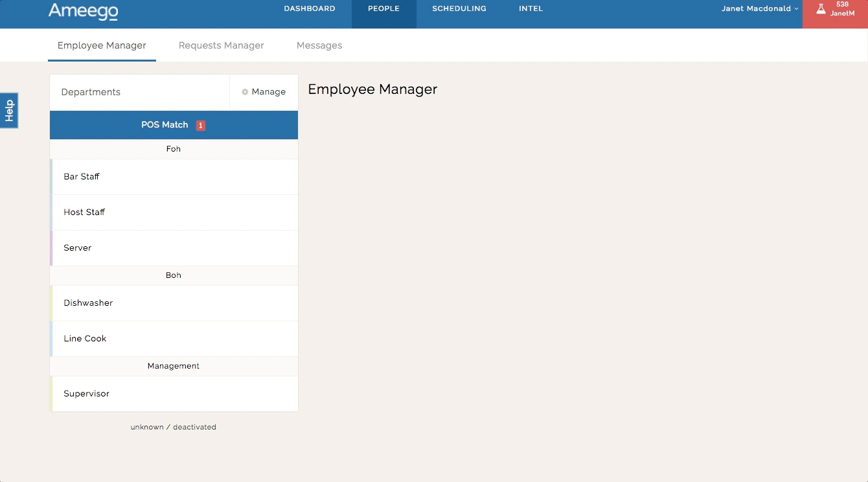
Task: Click the Ameego logo
Action: 83,11
